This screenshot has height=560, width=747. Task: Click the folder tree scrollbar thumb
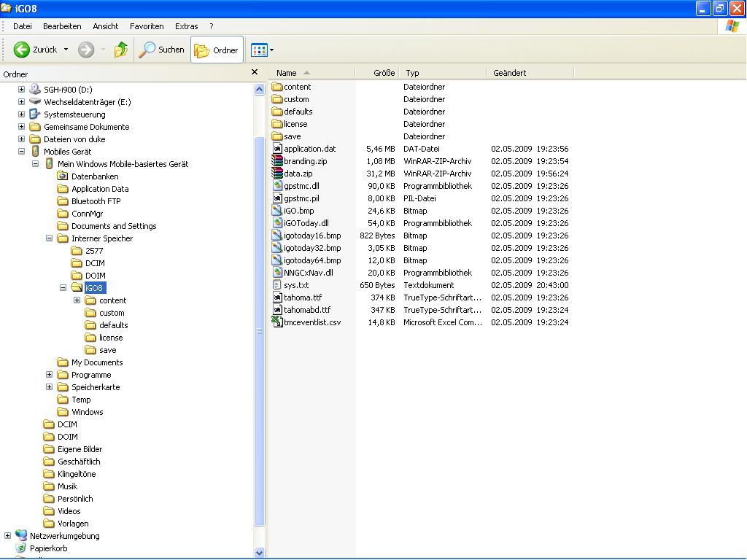259,331
